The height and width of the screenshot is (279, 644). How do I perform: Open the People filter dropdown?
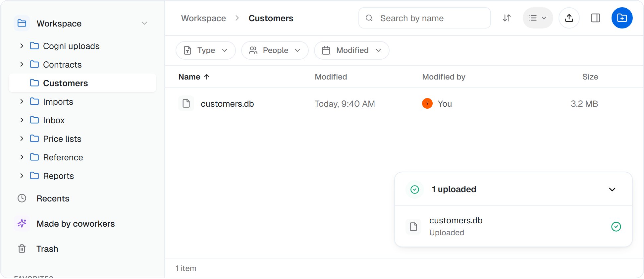275,50
